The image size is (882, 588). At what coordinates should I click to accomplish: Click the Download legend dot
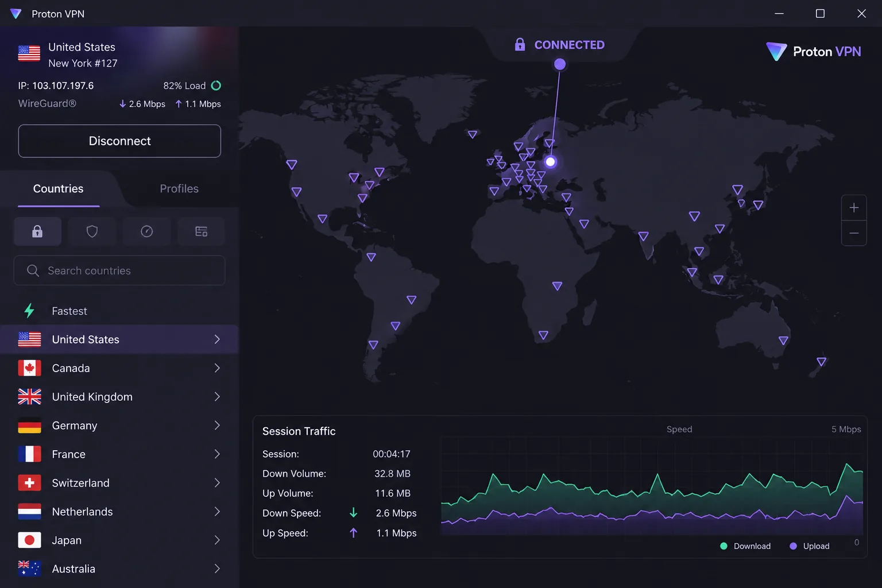724,546
